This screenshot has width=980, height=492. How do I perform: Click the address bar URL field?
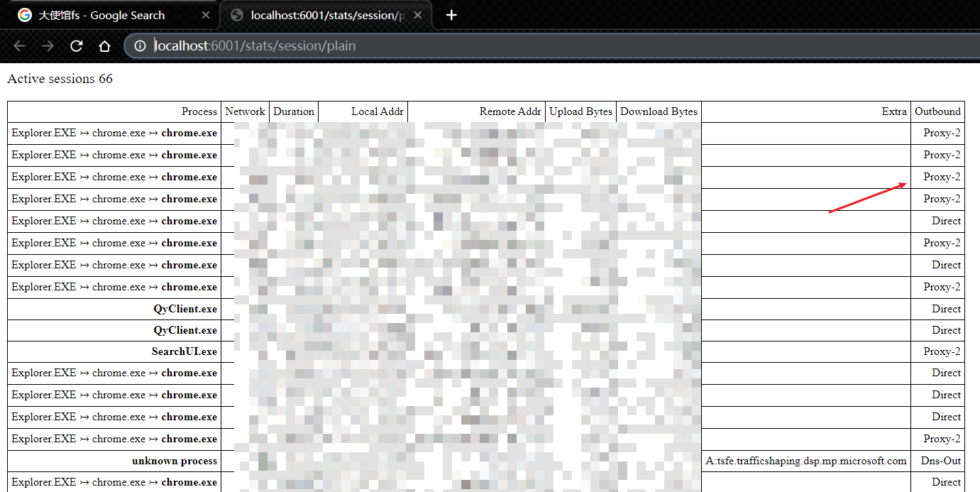497,46
